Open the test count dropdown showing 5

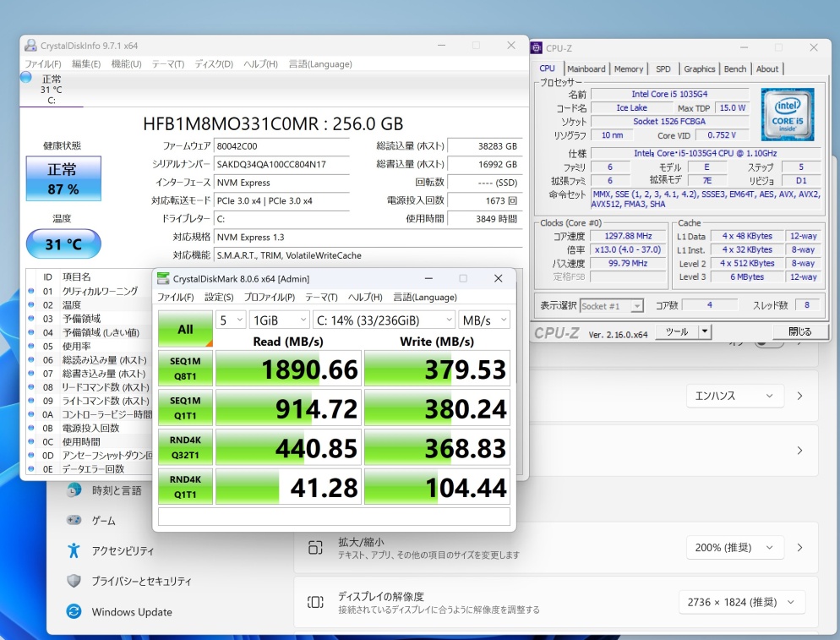(x=231, y=320)
